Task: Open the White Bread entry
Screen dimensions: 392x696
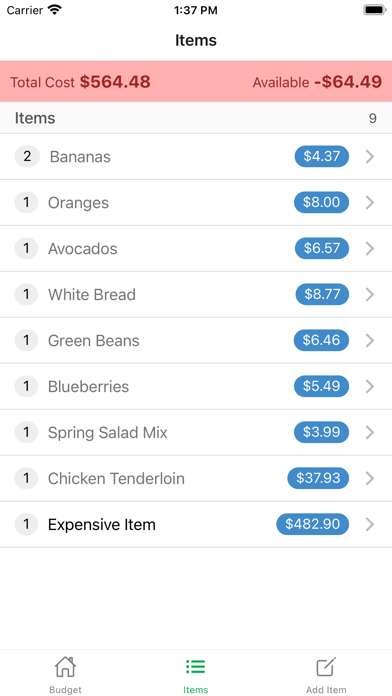Action: coord(196,295)
